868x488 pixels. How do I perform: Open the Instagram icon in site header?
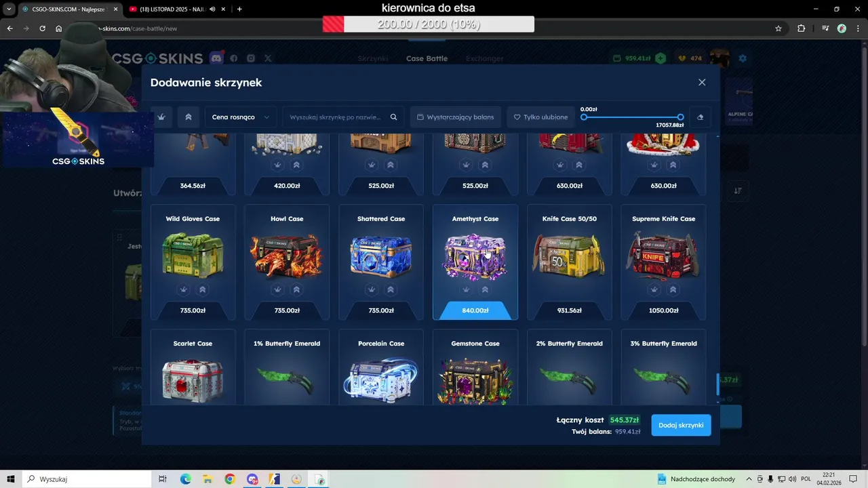251,58
